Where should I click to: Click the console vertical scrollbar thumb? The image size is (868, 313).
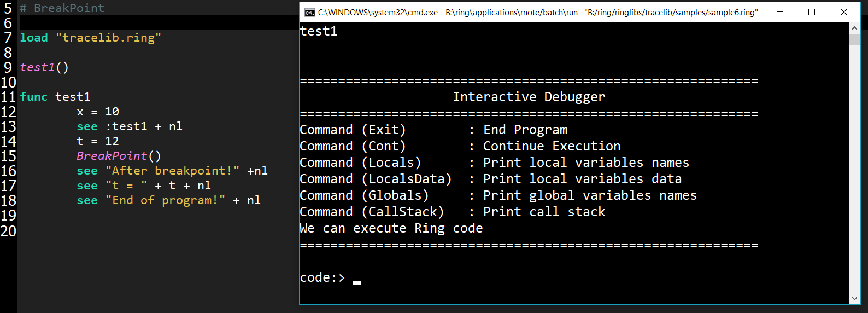[x=854, y=39]
